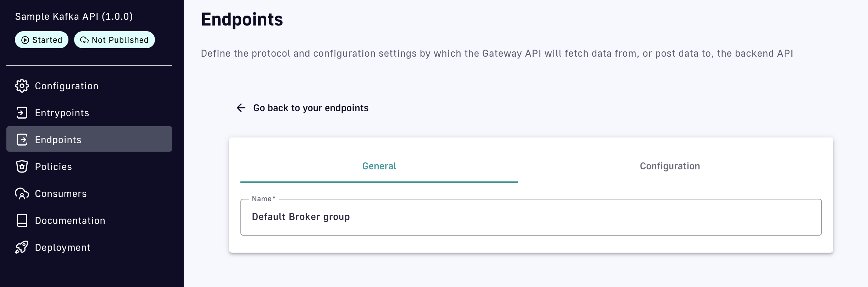Click the back arrow icon

241,108
